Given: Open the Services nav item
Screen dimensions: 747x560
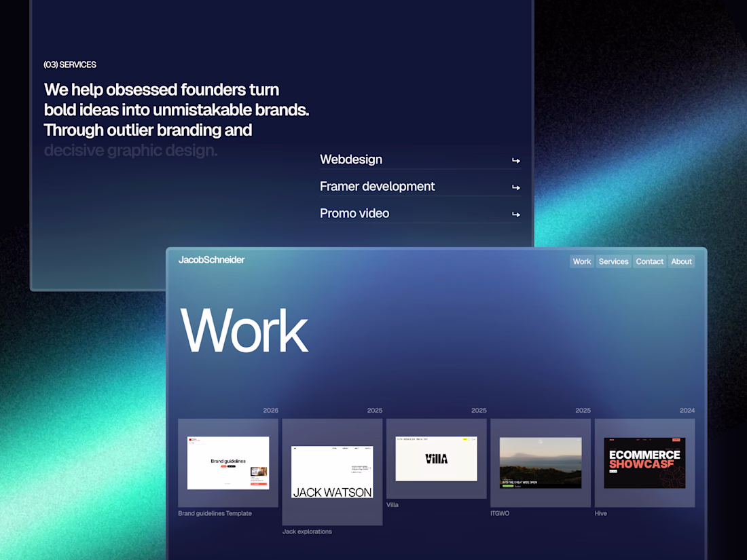Looking at the screenshot, I should coord(614,261).
